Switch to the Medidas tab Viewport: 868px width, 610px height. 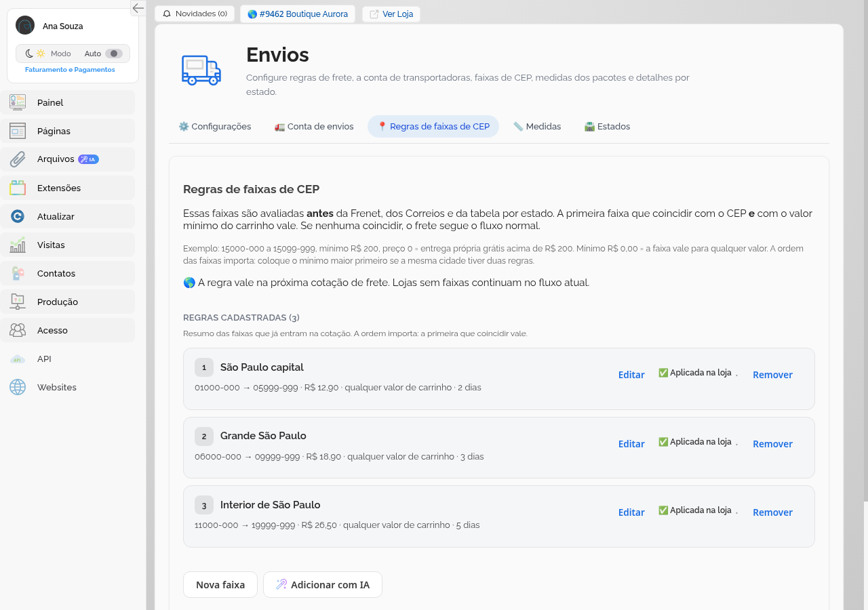point(537,126)
